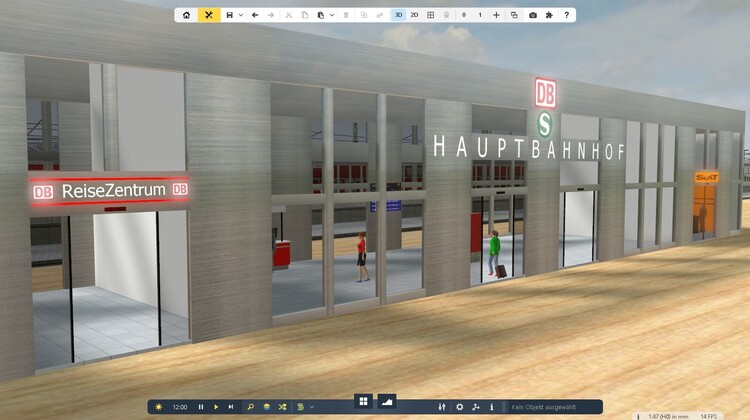Save the layout with the disk icon
Screen dimensions: 750x420
coord(230,15)
